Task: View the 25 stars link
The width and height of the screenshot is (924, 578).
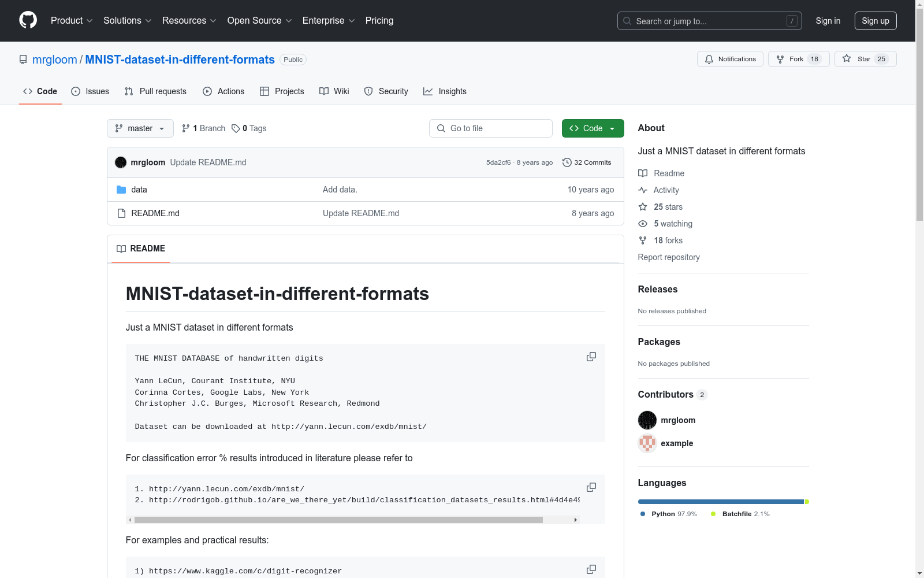Action: click(x=660, y=207)
